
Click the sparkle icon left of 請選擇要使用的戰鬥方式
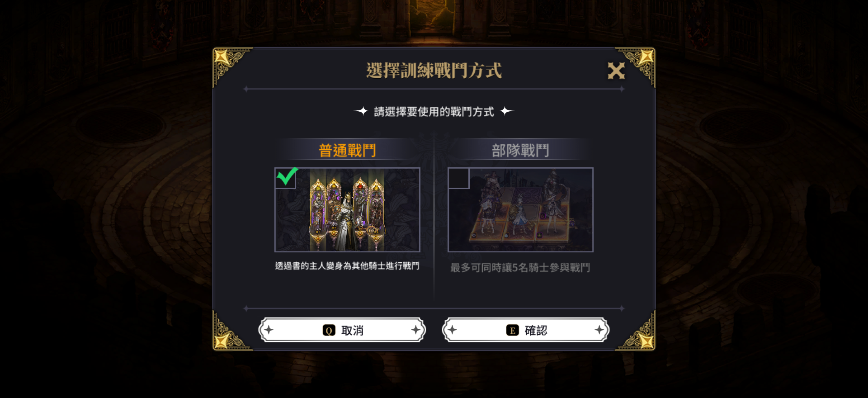pos(361,111)
